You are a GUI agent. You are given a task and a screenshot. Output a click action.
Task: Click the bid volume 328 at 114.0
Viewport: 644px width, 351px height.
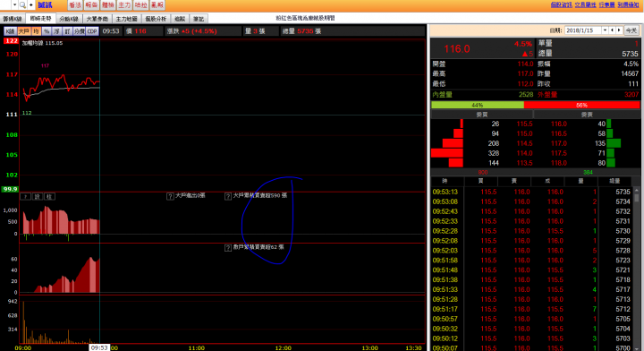(493, 153)
